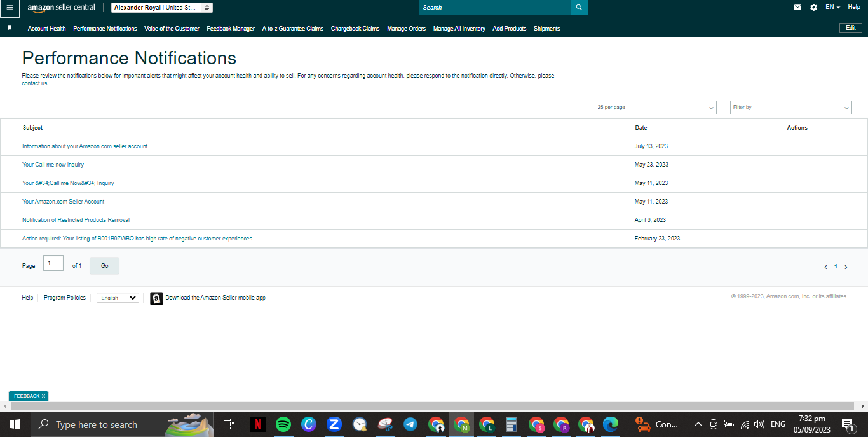Click the horizontal scrollbar

tap(432, 406)
